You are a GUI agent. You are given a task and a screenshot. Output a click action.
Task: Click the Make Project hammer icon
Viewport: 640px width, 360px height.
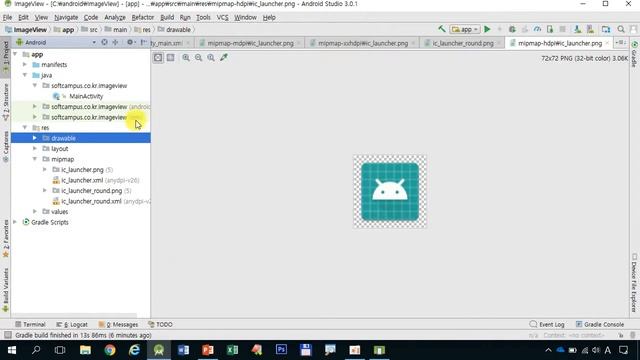[x=442, y=29]
